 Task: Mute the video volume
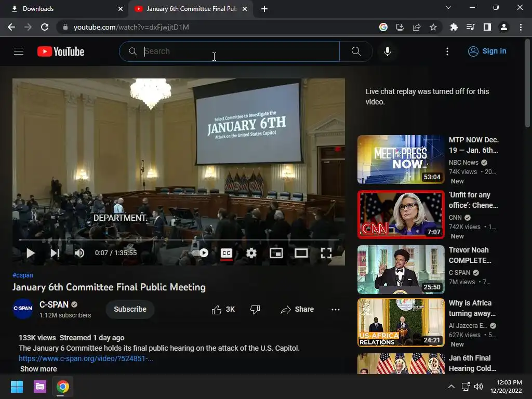click(x=79, y=253)
